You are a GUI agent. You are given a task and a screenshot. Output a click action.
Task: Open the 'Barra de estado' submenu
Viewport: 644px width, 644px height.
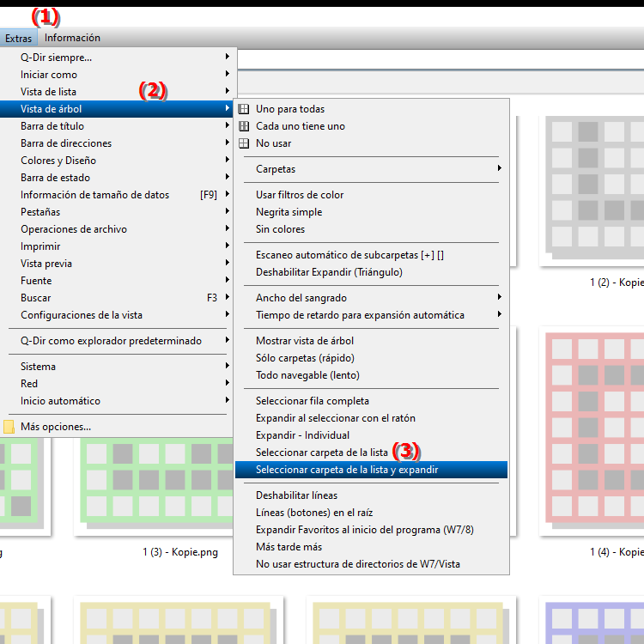click(x=117, y=178)
